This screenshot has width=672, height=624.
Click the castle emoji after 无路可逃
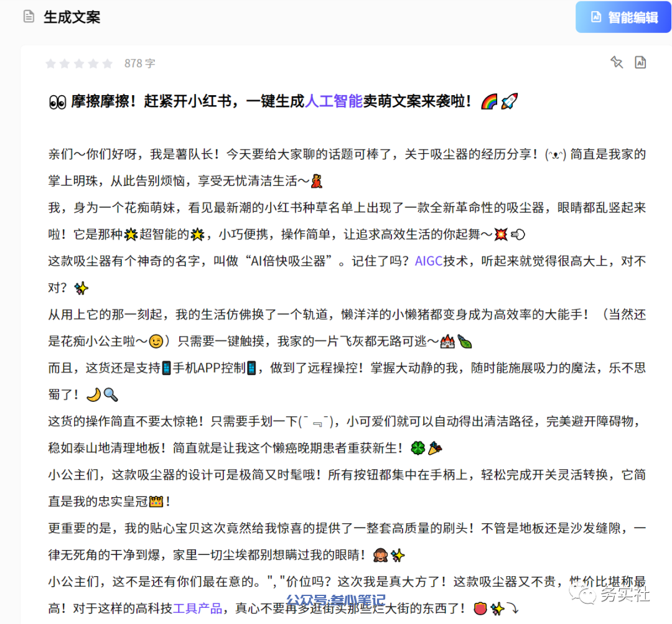447,342
